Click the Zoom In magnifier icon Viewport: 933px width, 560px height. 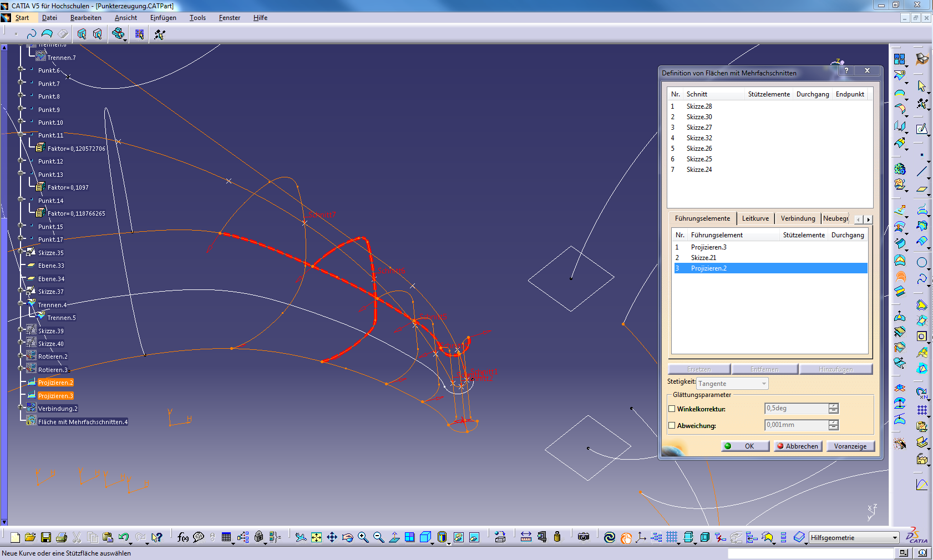click(x=363, y=537)
